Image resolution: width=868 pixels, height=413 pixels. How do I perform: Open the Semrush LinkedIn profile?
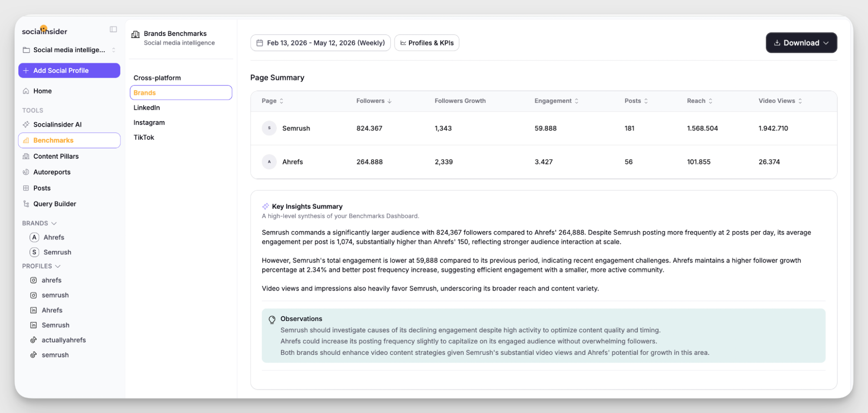point(50,325)
